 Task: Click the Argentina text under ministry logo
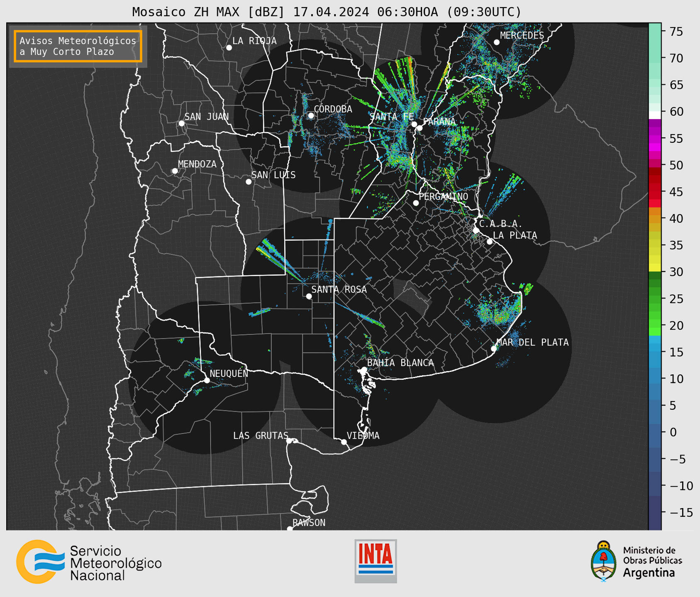[x=649, y=573]
